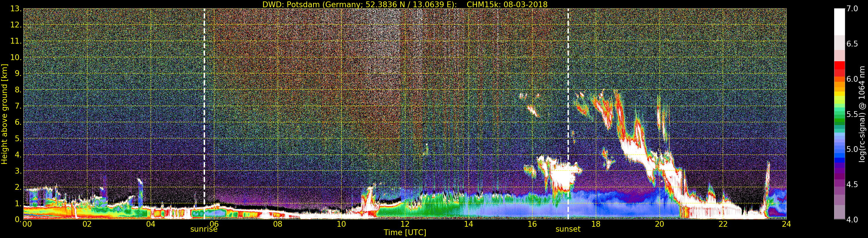Click the '0.' height axis tick label
The height and width of the screenshot is (238, 868).
click(18, 220)
